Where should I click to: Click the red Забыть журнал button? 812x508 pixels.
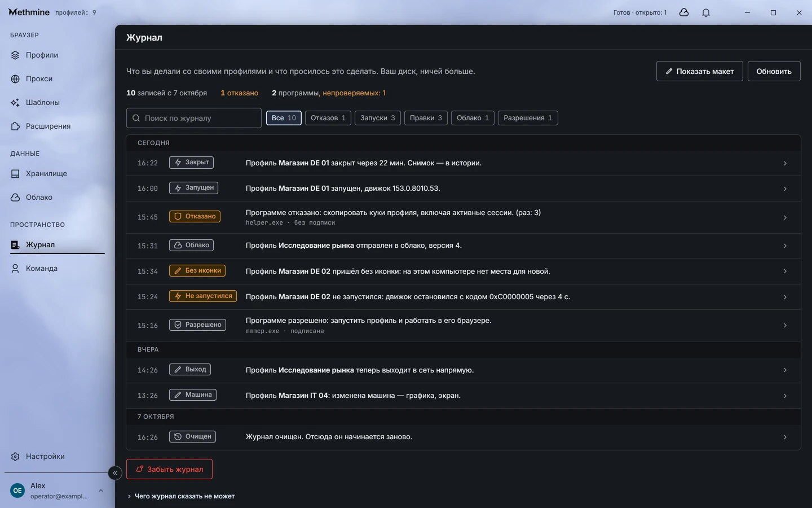click(169, 469)
